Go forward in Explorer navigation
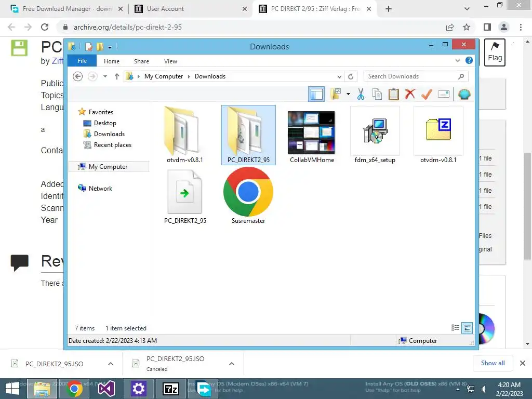532x399 pixels. coord(92,76)
